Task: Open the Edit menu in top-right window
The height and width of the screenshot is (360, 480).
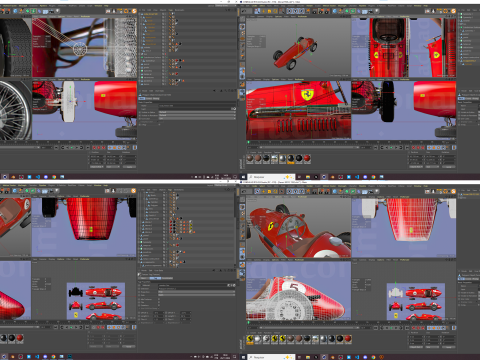Action: [x=248, y=6]
